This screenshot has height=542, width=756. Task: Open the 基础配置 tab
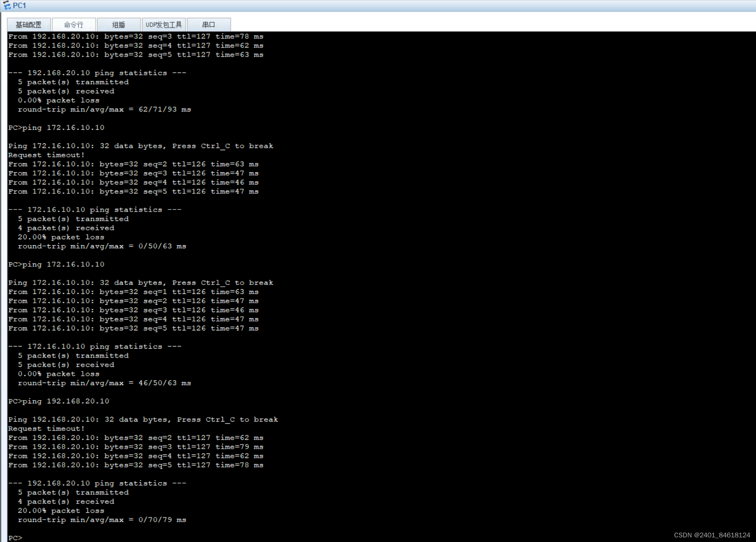tap(29, 25)
